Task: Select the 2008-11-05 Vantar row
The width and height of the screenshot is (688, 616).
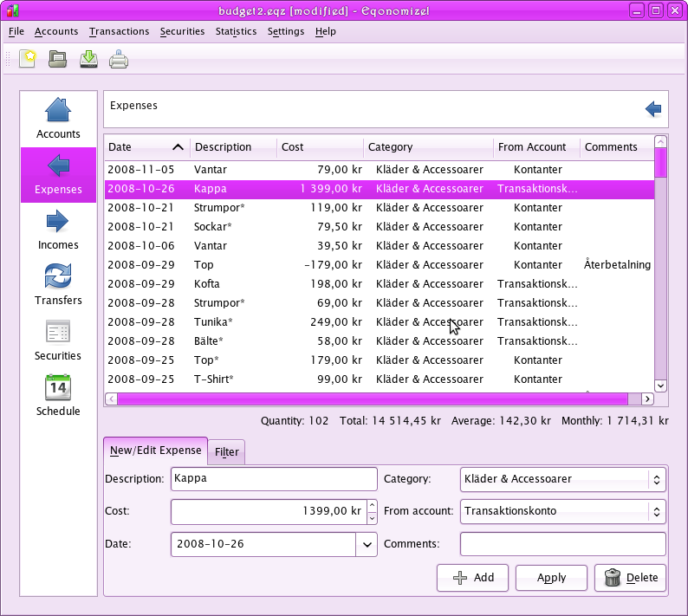Action: tap(380, 170)
